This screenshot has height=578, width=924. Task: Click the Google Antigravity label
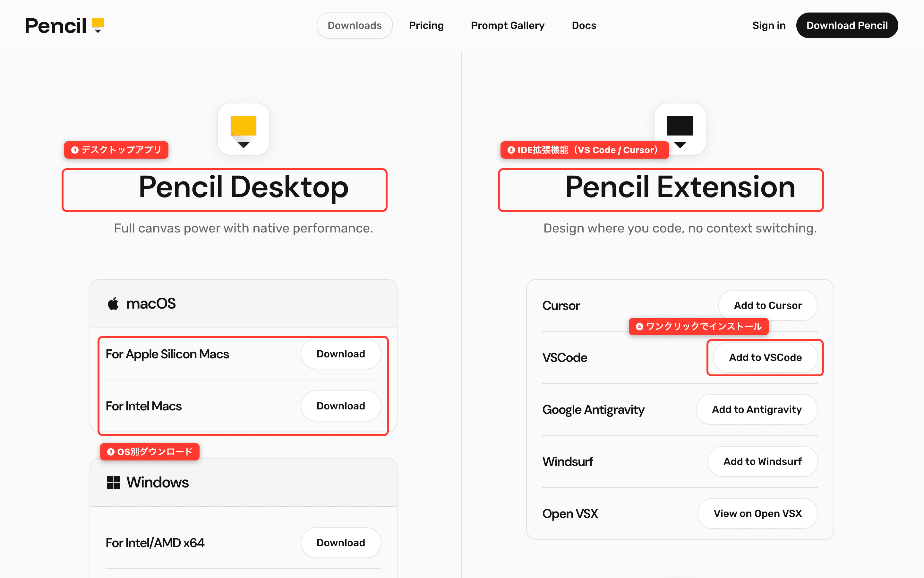click(x=593, y=410)
